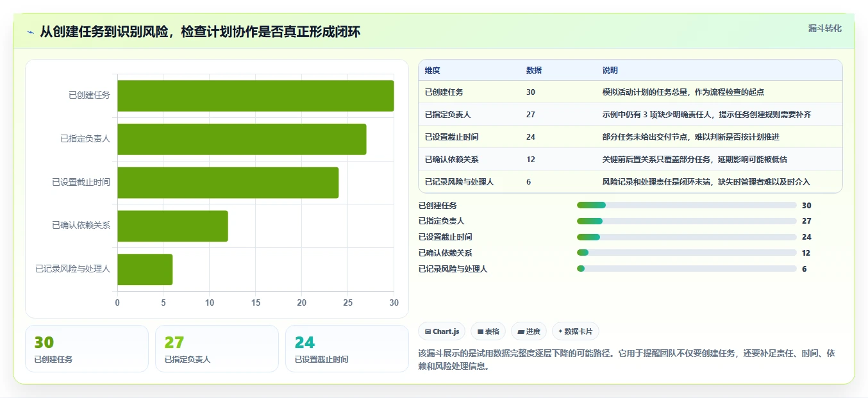Click the description starting 示例中仍有 3 项
868x398 pixels.
[x=707, y=115]
